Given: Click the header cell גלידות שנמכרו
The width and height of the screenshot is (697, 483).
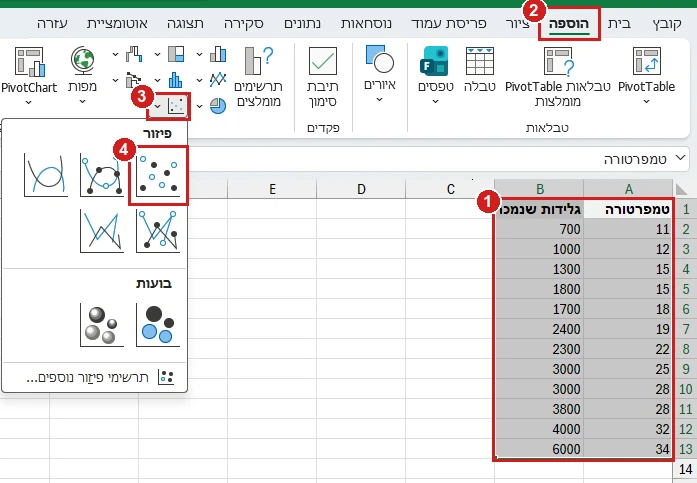Looking at the screenshot, I should pyautogui.click(x=539, y=209).
